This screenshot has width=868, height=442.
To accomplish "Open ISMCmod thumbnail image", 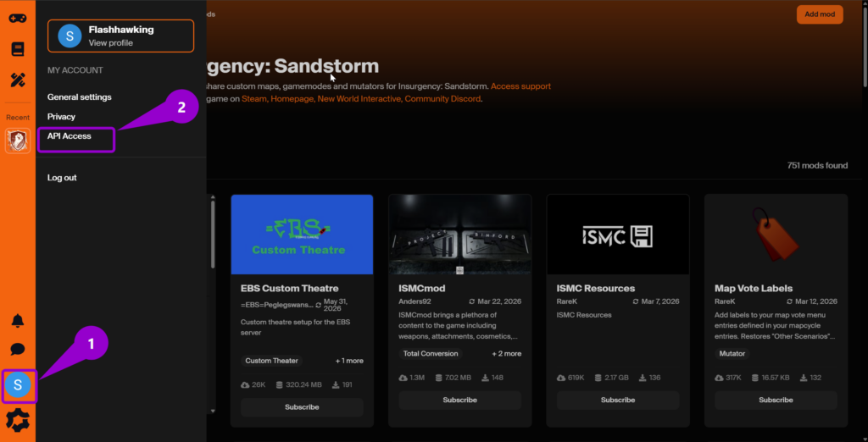I will pos(460,235).
